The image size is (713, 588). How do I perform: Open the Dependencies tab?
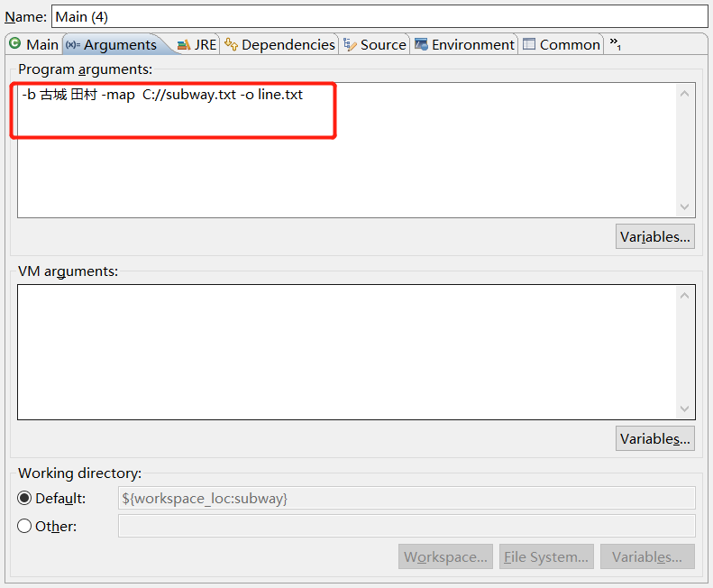[279, 44]
